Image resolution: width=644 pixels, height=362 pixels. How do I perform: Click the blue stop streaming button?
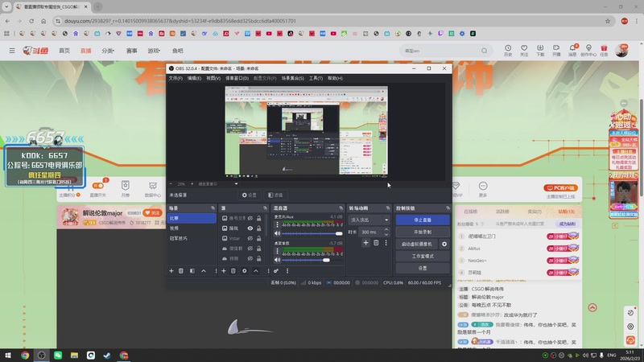423,220
